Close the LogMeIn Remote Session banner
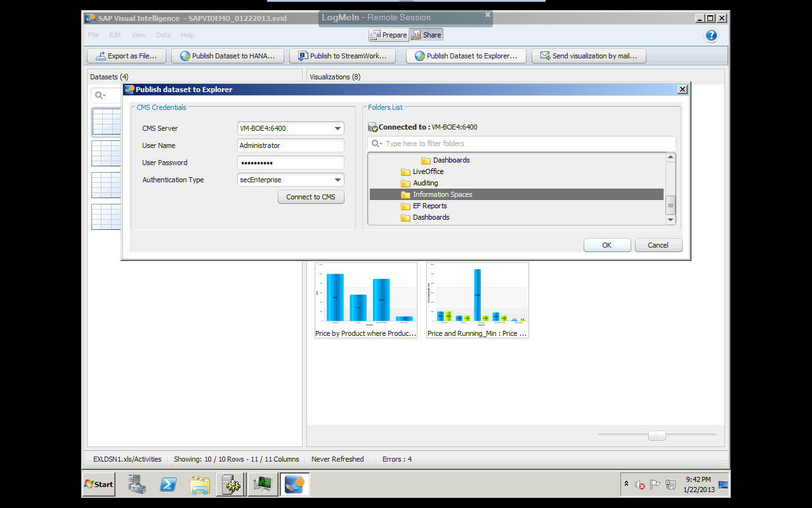812x508 pixels. tap(488, 14)
